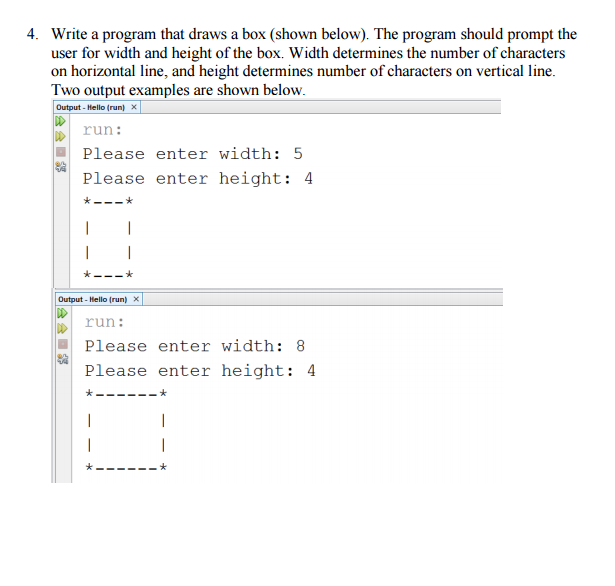Click the red Stop icon in top output panel

click(61, 151)
